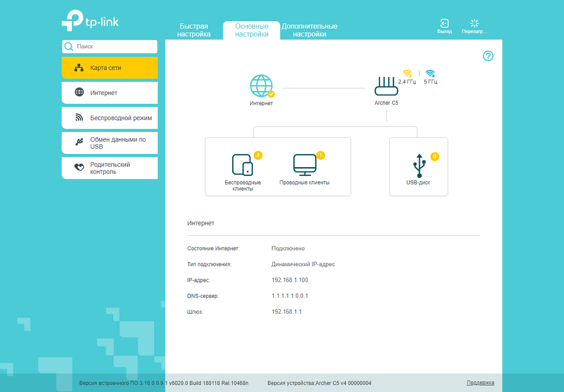Click Подключено status value
The height and width of the screenshot is (392, 564).
pyautogui.click(x=288, y=248)
